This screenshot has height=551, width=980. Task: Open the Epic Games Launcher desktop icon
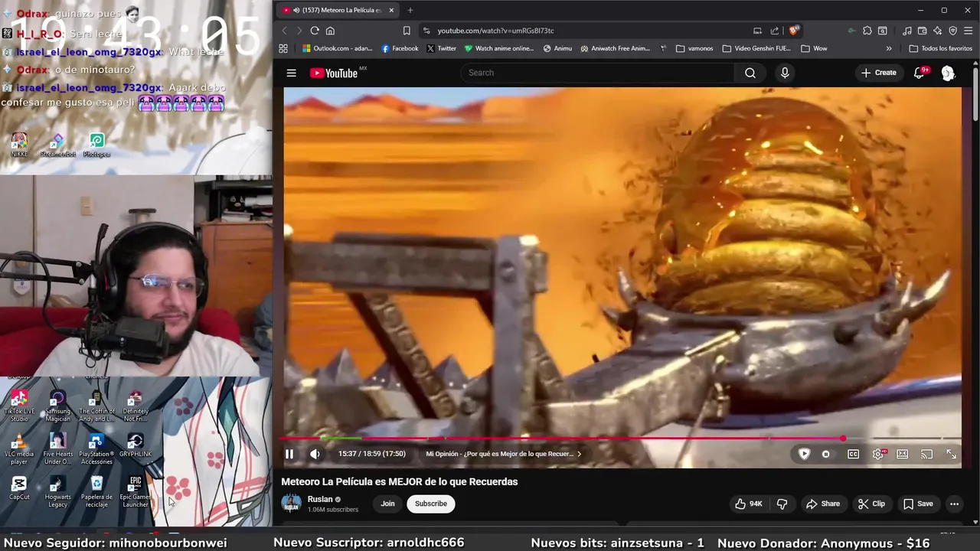tap(135, 492)
